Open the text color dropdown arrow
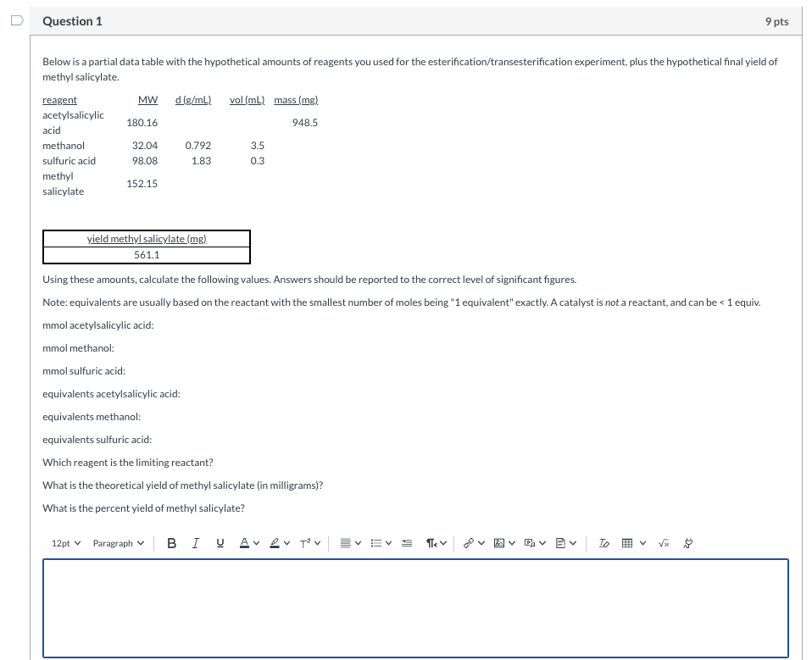 coord(256,543)
